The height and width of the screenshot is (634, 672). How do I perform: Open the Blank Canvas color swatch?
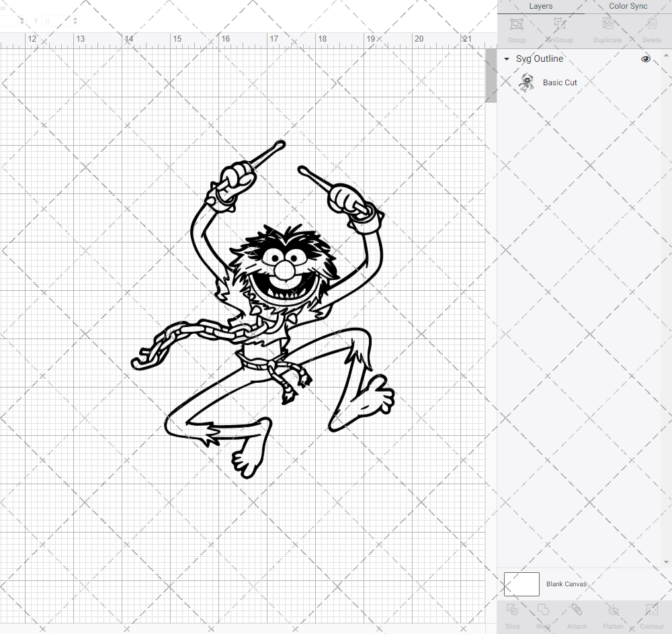point(521,584)
